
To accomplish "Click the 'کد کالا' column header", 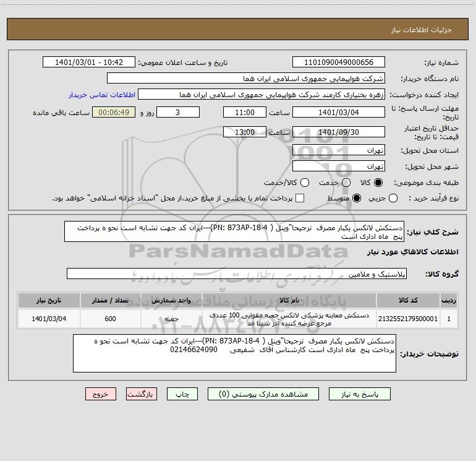I will click(409, 300).
